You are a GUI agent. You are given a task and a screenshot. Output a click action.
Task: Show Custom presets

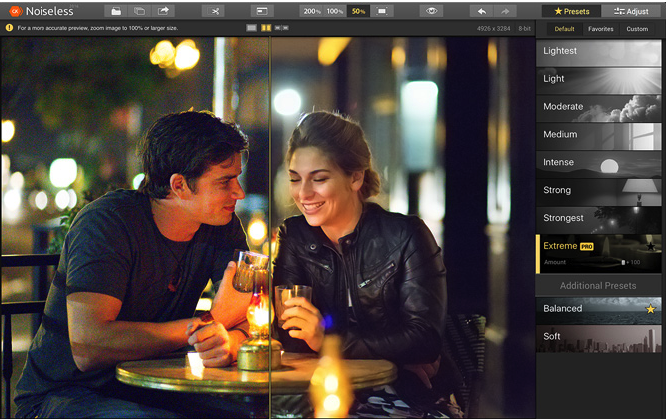(637, 29)
